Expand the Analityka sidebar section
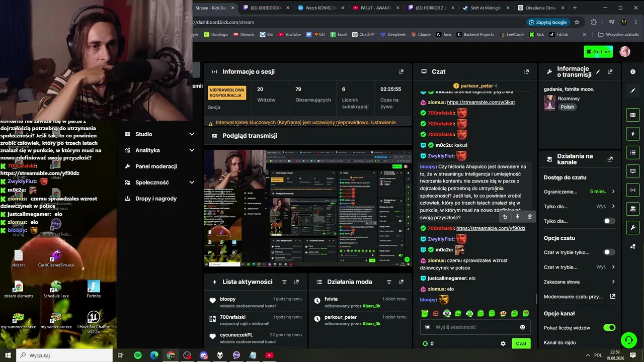644x362 pixels. point(159,150)
